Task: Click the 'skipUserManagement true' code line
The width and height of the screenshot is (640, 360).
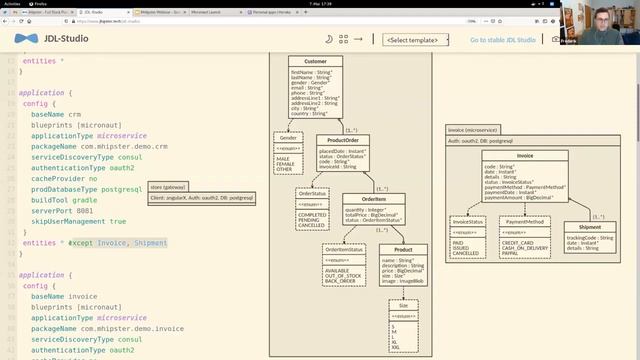Action: tap(79, 222)
